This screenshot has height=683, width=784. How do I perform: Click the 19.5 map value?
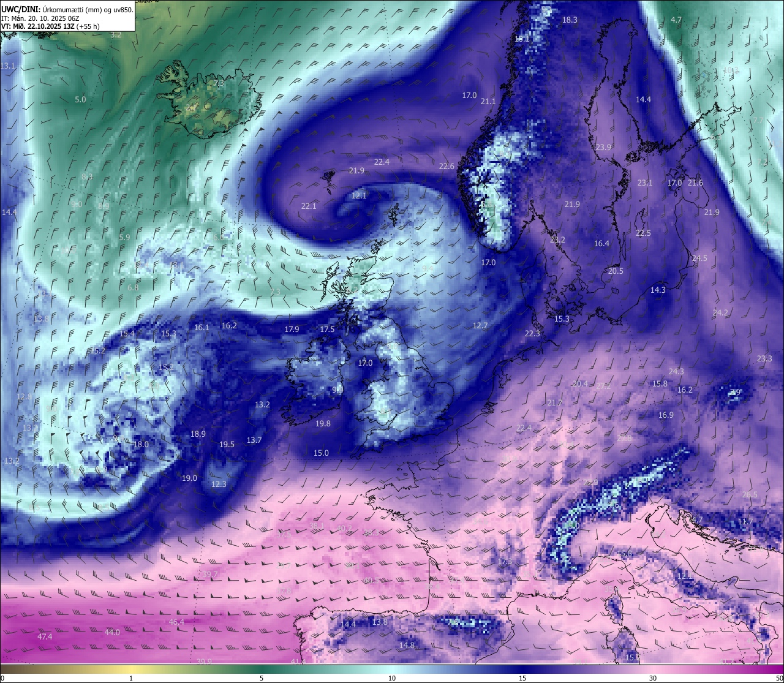point(227,445)
